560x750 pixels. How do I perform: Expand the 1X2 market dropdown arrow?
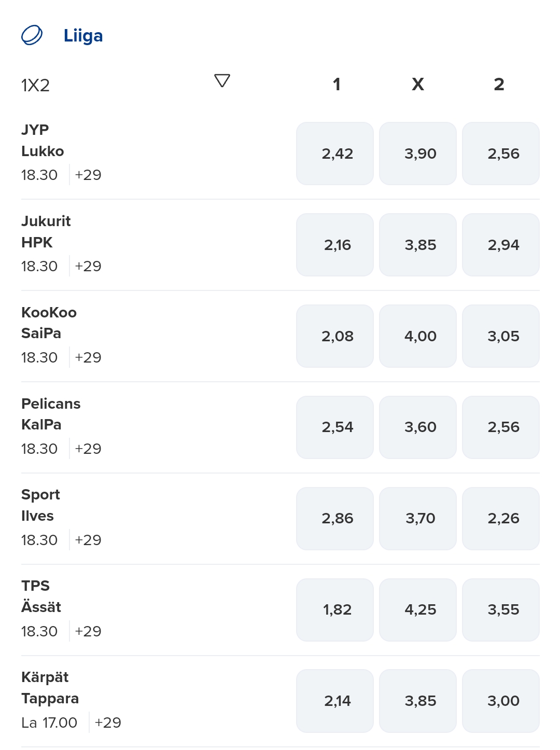(x=222, y=81)
